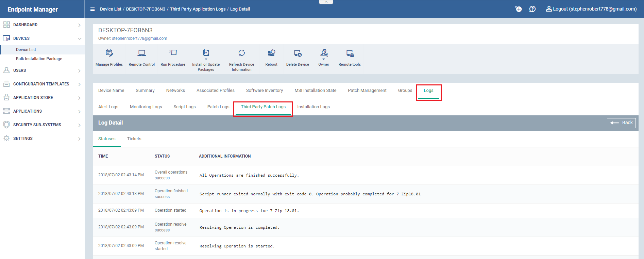Collapse the top header panel arrow

tap(326, 2)
